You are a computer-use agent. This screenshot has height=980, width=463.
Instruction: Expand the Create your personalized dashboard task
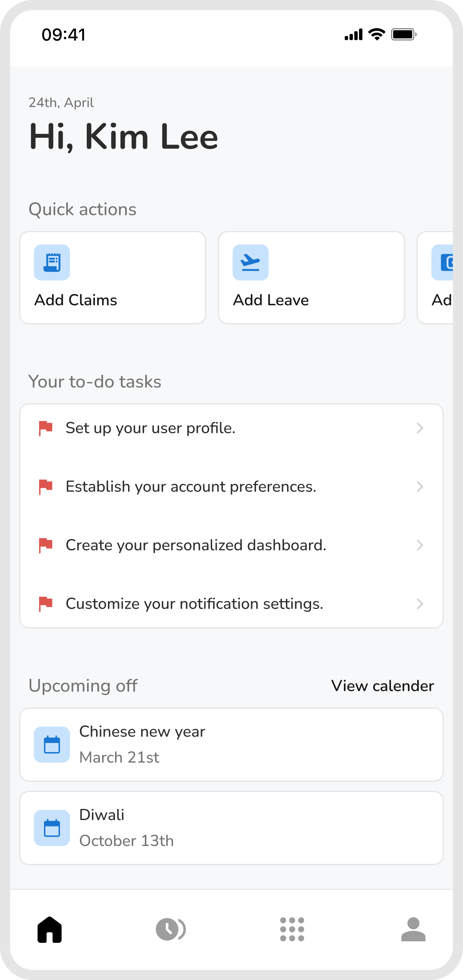(231, 545)
